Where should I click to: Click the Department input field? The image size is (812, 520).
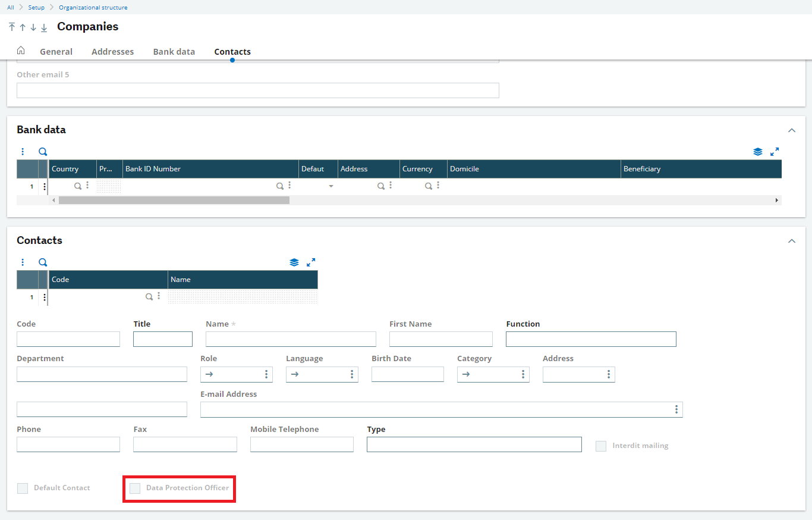pyautogui.click(x=102, y=374)
